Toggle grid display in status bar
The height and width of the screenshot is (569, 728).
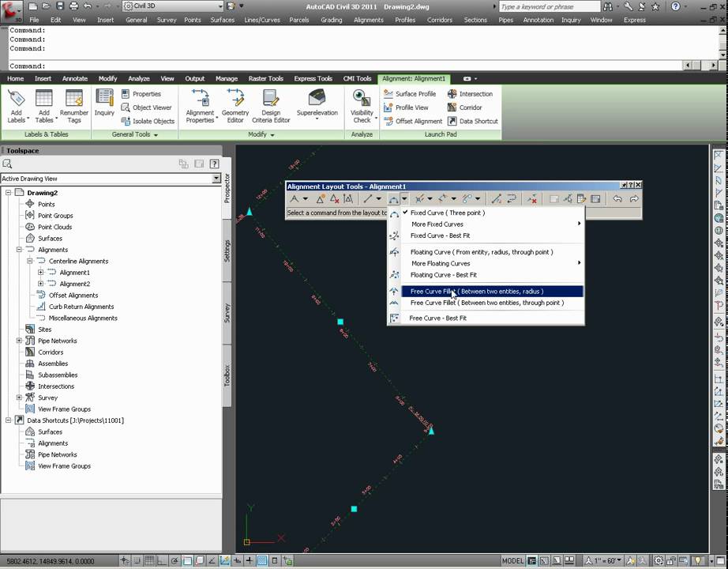point(149,561)
